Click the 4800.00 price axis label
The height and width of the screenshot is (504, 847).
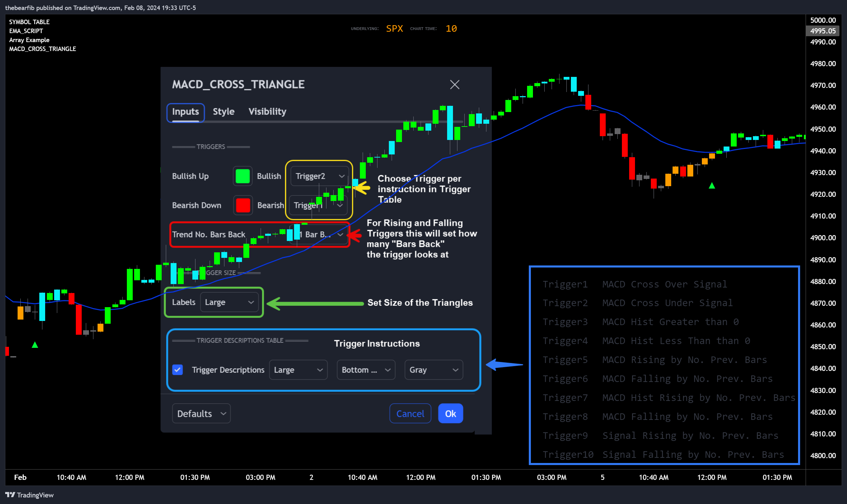pos(823,455)
